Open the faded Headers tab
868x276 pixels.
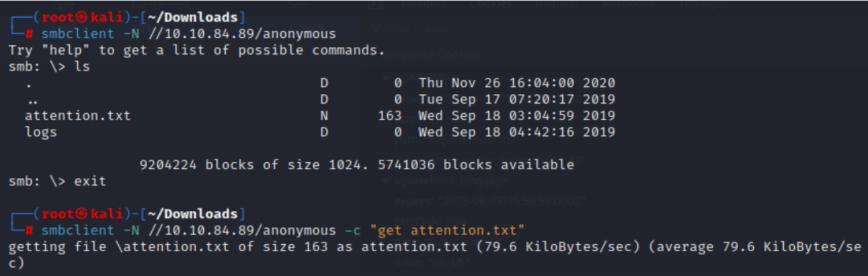pos(424,5)
